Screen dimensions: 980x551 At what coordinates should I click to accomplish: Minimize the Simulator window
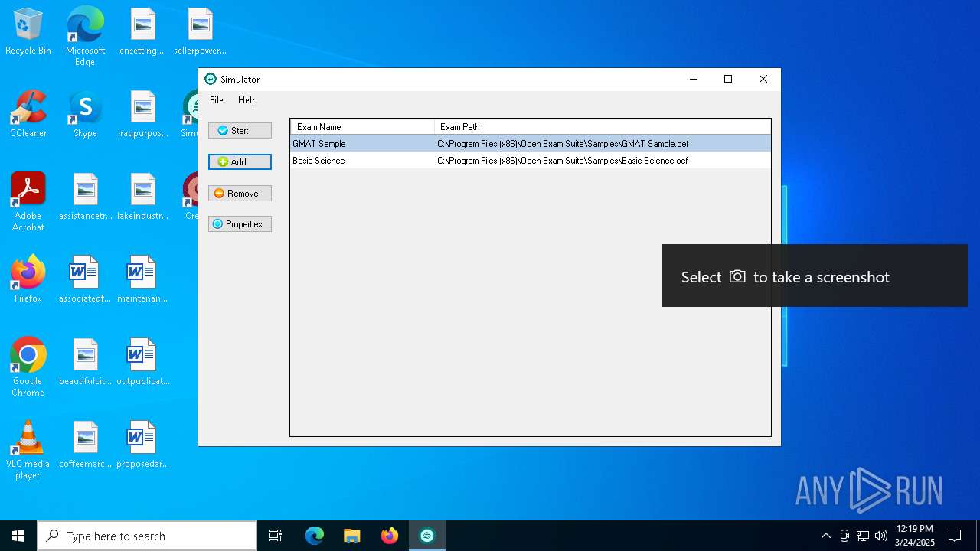(x=694, y=79)
